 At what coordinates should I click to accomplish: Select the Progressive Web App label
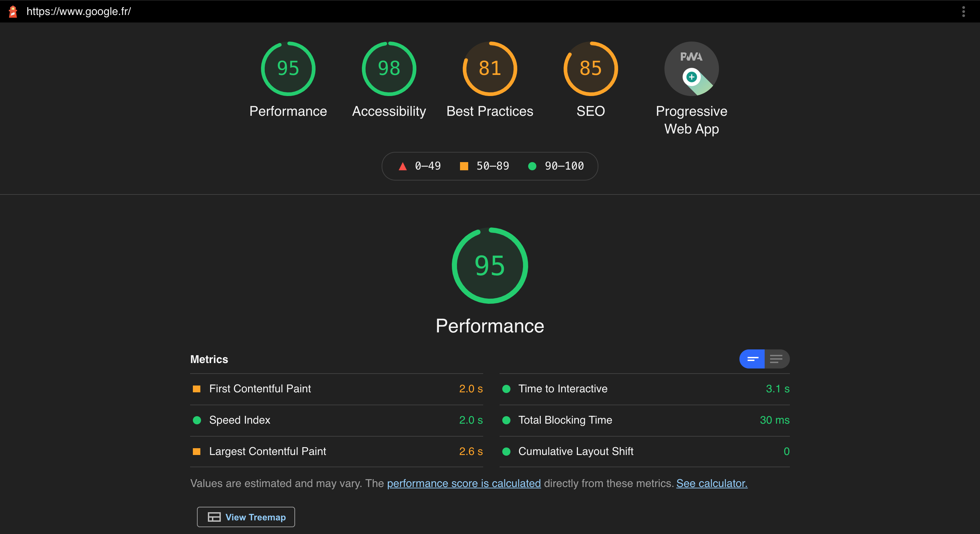pyautogui.click(x=691, y=120)
